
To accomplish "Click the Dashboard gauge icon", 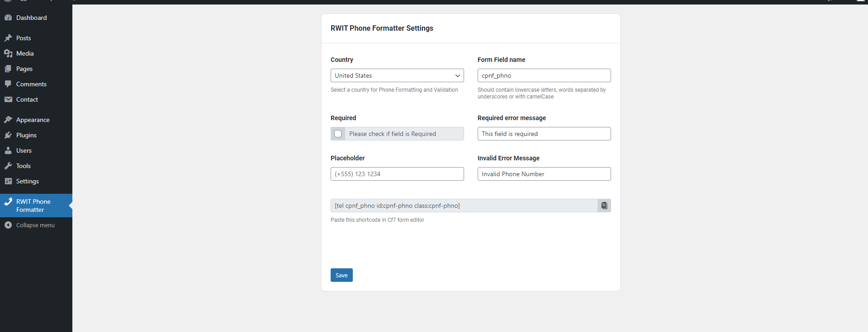I will [x=8, y=18].
